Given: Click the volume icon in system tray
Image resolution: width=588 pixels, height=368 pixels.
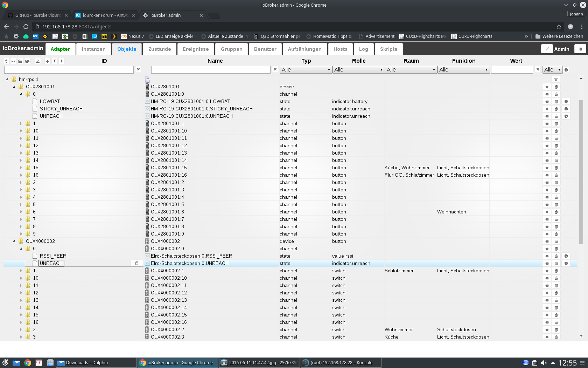Looking at the screenshot, I should pyautogui.click(x=544, y=363).
